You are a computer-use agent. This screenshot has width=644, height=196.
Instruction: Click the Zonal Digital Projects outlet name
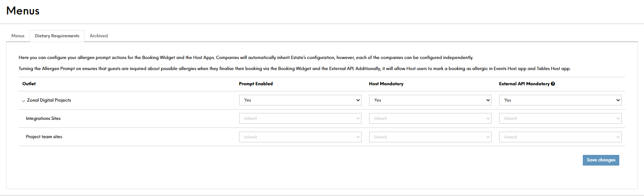click(49, 100)
